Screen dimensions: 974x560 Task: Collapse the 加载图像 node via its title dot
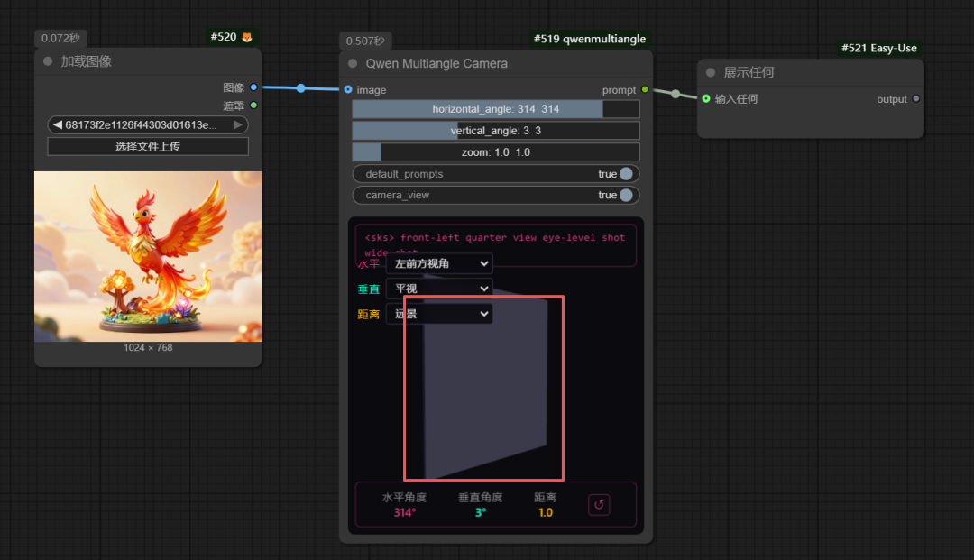[48, 61]
